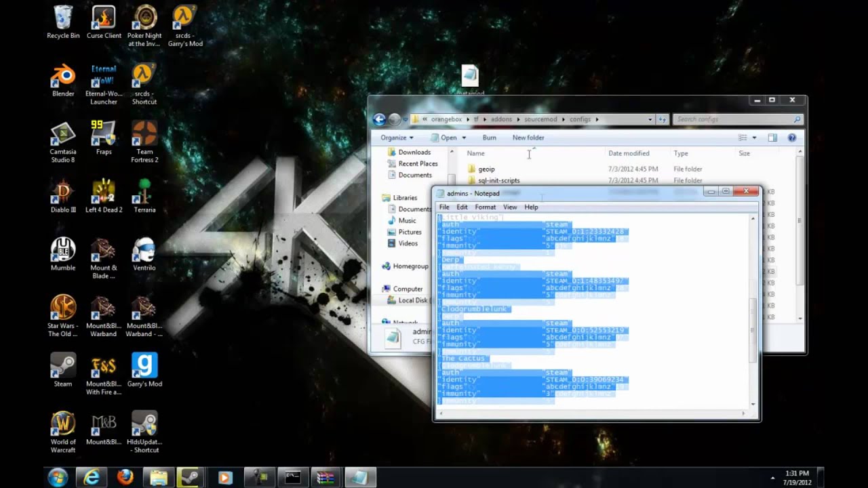This screenshot has height=488, width=868.
Task: Select the World of Warcraft icon
Action: (x=63, y=432)
